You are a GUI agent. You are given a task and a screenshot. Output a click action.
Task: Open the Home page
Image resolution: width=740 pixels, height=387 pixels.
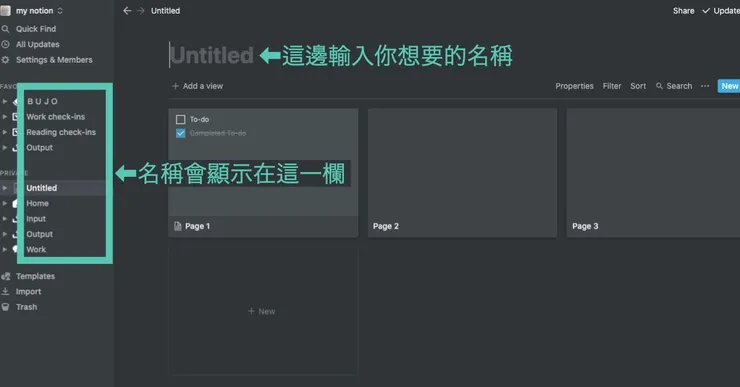click(37, 203)
